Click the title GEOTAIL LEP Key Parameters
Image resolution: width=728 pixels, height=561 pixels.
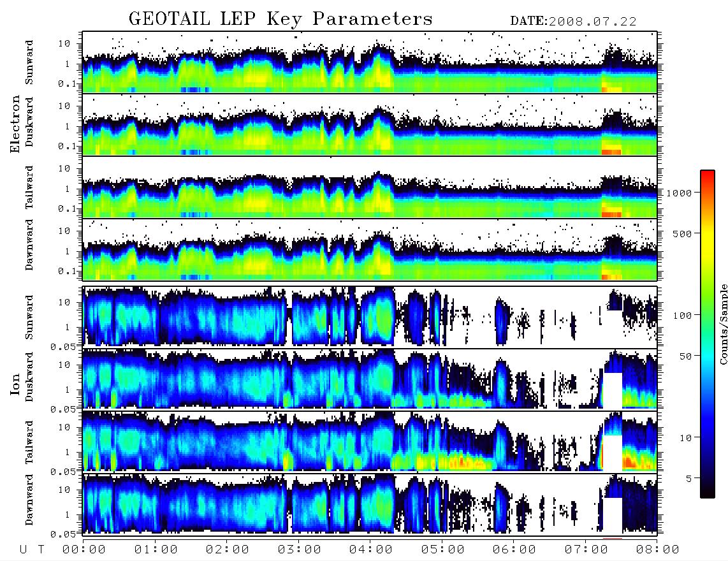click(x=280, y=19)
